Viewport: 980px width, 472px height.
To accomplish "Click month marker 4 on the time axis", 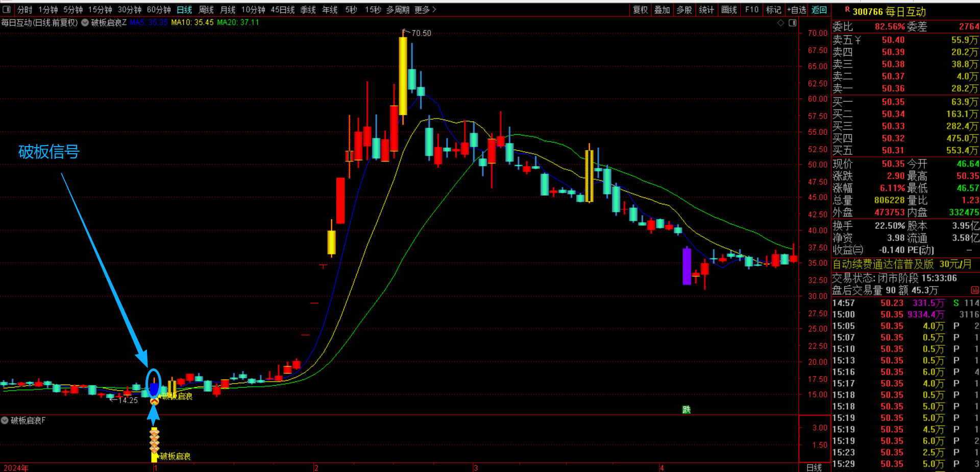I will coord(661,468).
